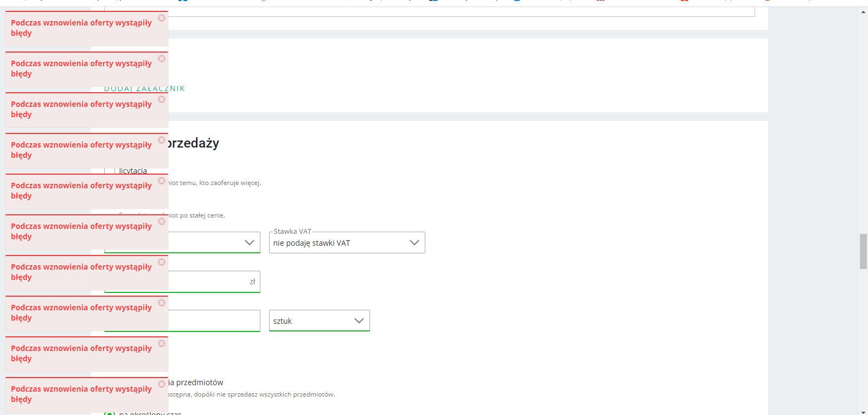Close the seventh error toast from the top
The image size is (868, 415).
point(162,262)
